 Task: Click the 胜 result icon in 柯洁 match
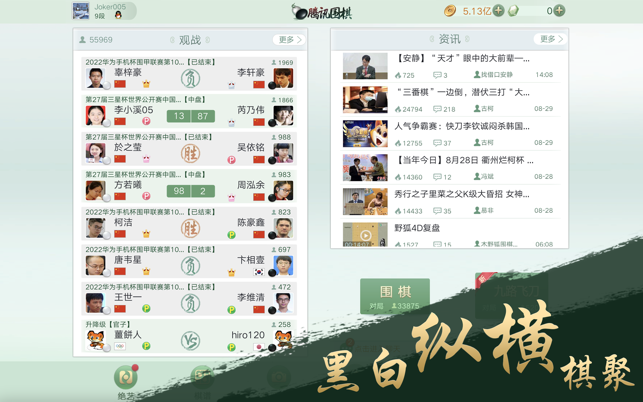(x=190, y=228)
